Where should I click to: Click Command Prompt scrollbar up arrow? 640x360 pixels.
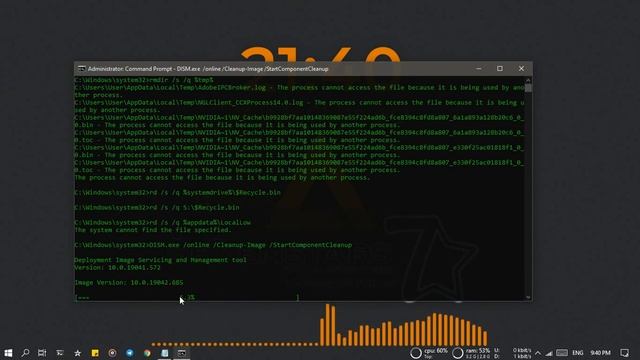[x=528, y=80]
